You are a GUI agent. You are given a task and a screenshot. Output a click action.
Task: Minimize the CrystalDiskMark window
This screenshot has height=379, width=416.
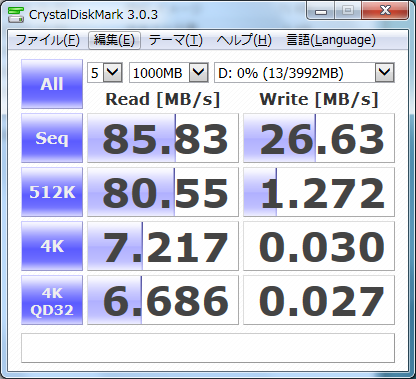coord(320,12)
